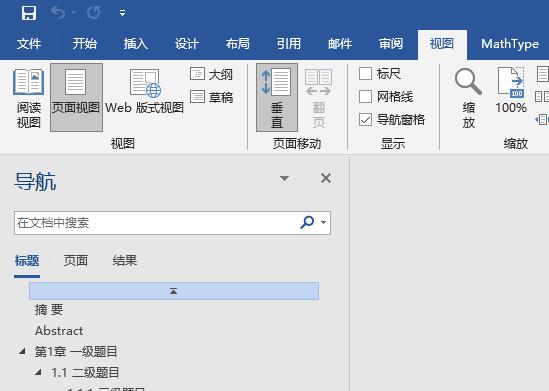The width and height of the screenshot is (549, 391).
Task: Switch to 草稿 draft view
Action: 211,97
